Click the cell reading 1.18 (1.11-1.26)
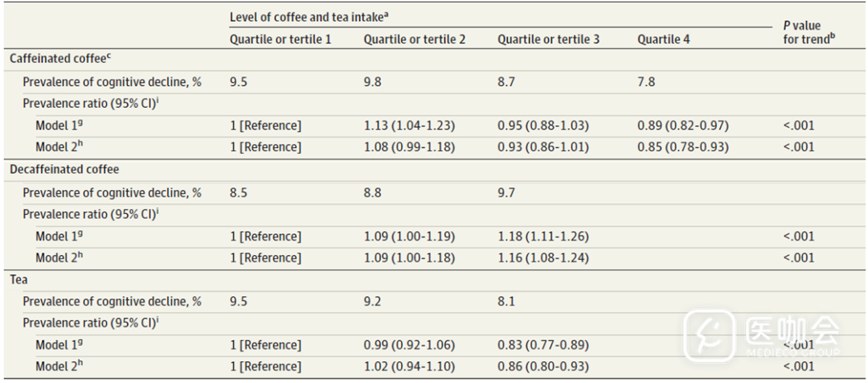Screen dimensions: 868x383 pyautogui.click(x=543, y=237)
